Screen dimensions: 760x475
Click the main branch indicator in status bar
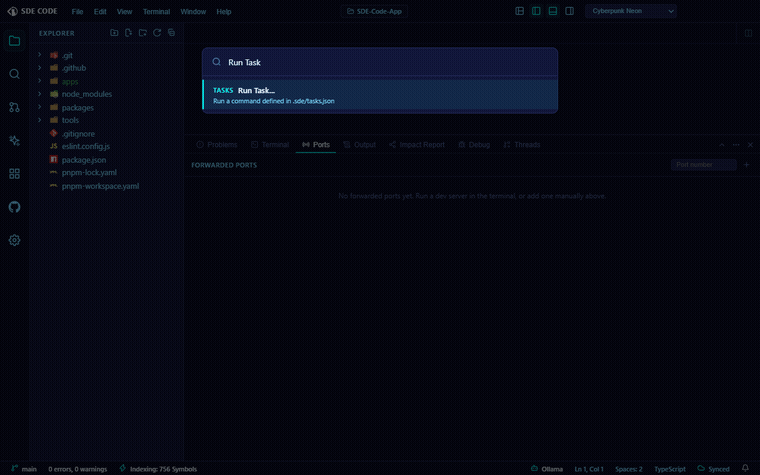click(24, 469)
